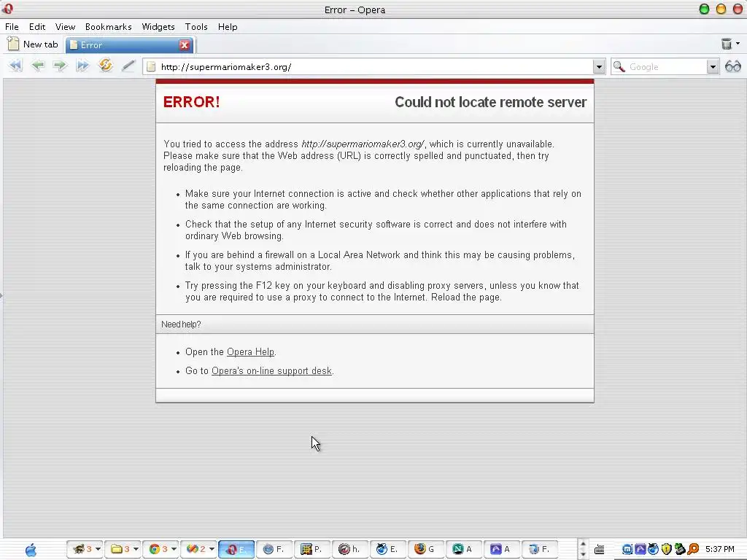Open the Tools menu
This screenshot has height=560, width=747.
pyautogui.click(x=196, y=27)
